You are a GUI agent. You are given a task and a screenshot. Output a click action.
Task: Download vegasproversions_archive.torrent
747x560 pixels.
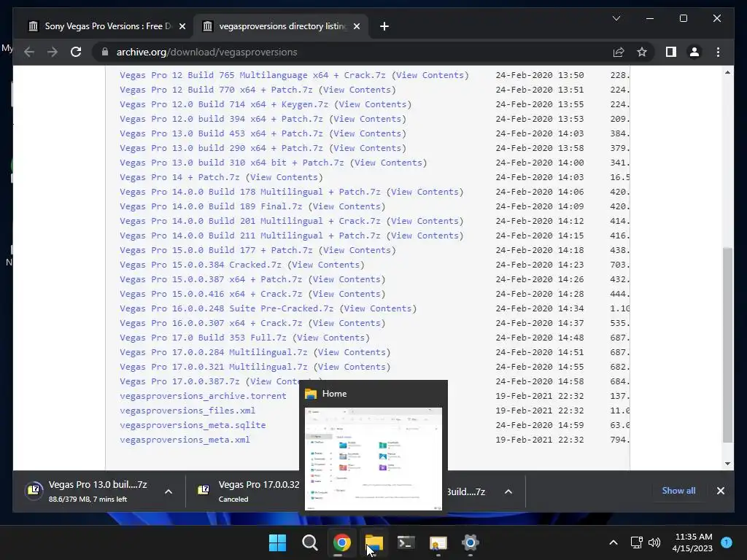point(203,396)
